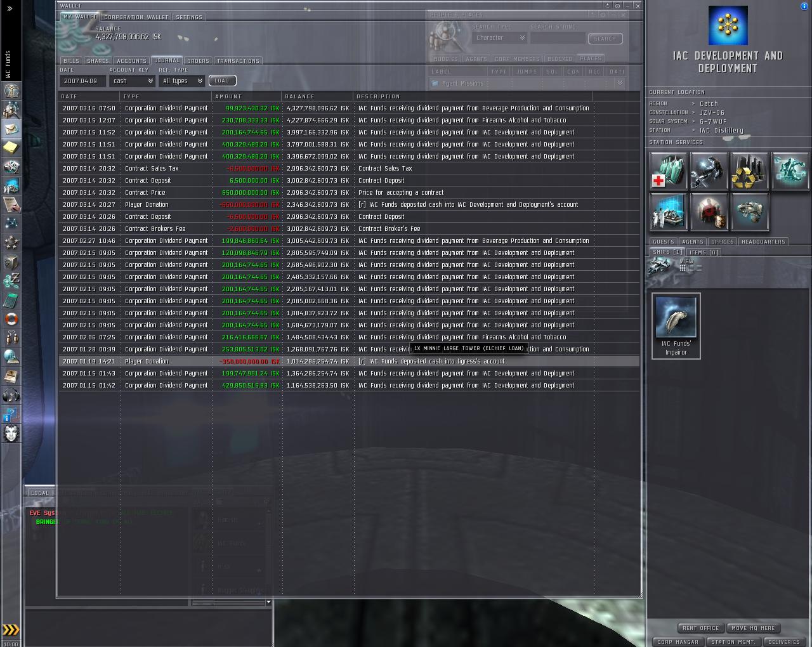Viewport: 812px width, 647px height.
Task: Sort journal by the Amount column header
Action: [x=247, y=96]
